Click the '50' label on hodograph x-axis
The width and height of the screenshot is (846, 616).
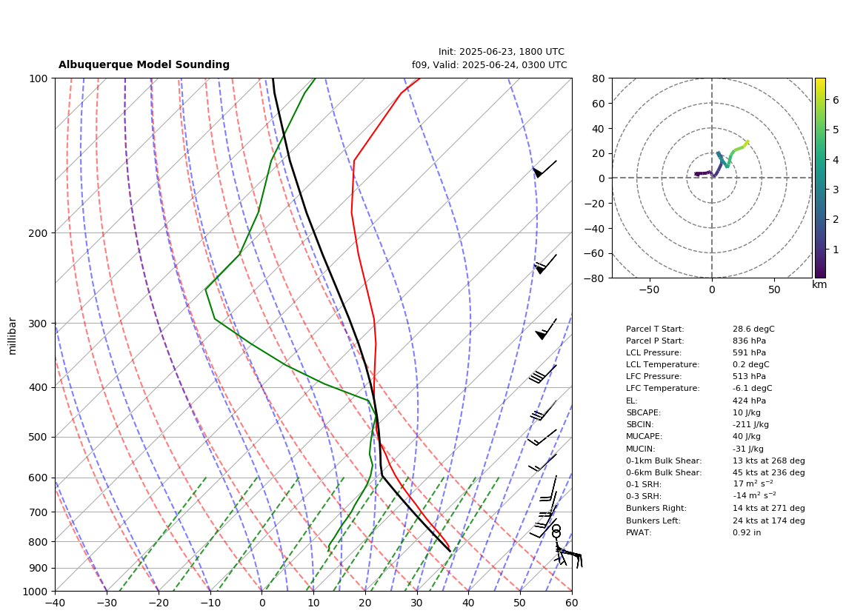(x=774, y=289)
